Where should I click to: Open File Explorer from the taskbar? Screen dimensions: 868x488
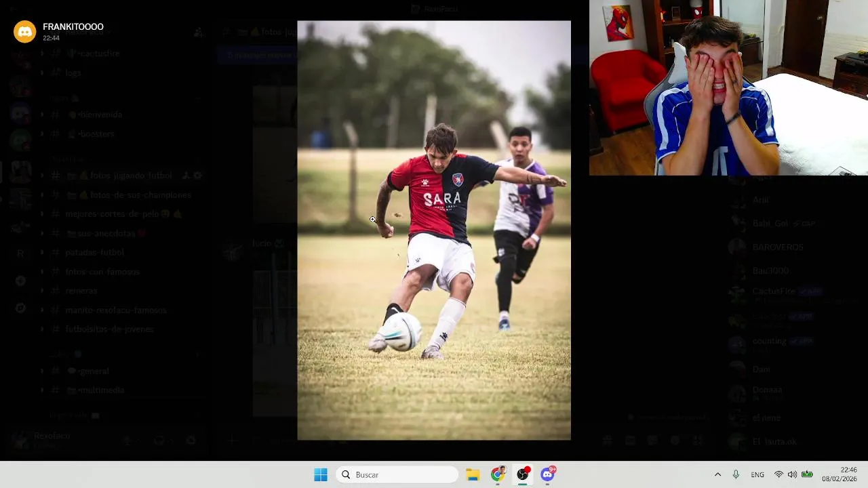(473, 474)
